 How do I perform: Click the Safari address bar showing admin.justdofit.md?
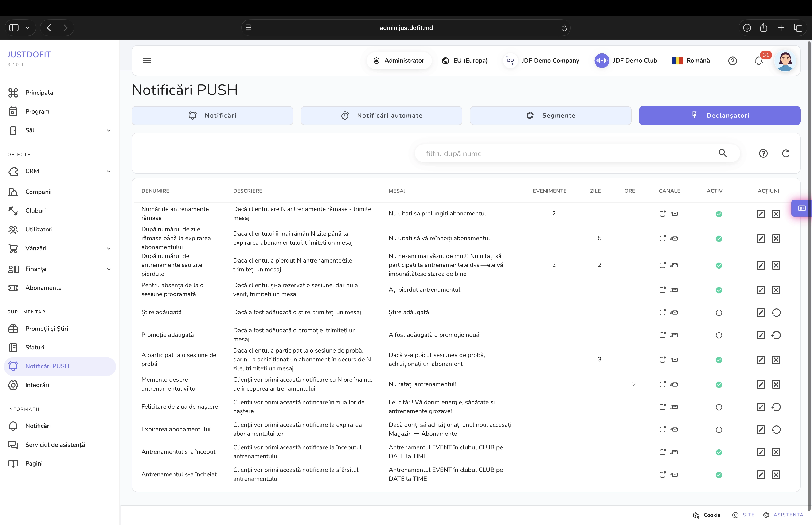click(406, 28)
